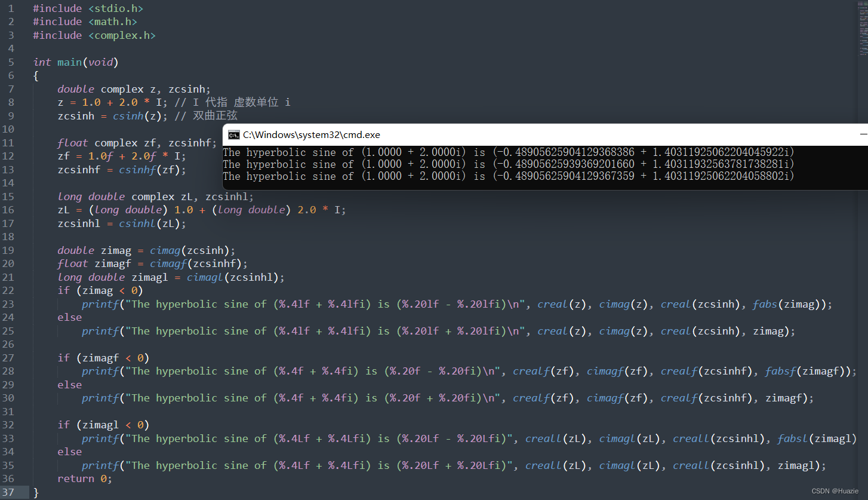Click the '#include <complex.h>' line
The width and height of the screenshot is (868, 500).
pyautogui.click(x=94, y=35)
